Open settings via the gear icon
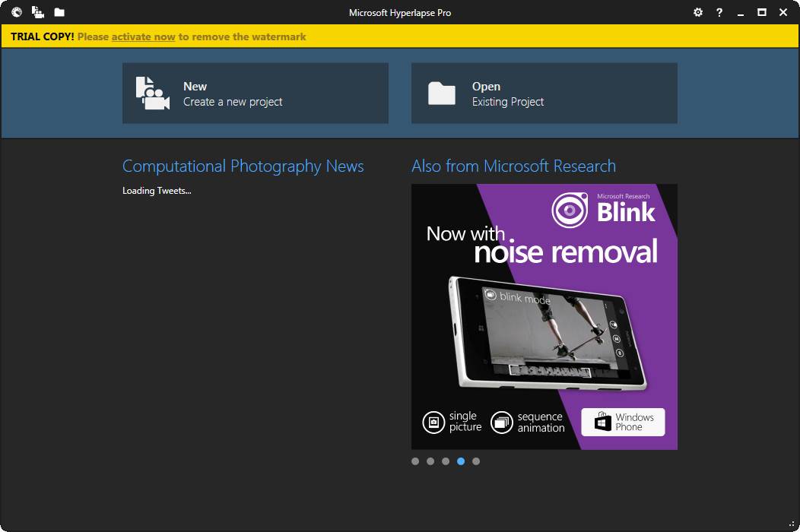Screen dimensions: 800x532 click(x=698, y=12)
